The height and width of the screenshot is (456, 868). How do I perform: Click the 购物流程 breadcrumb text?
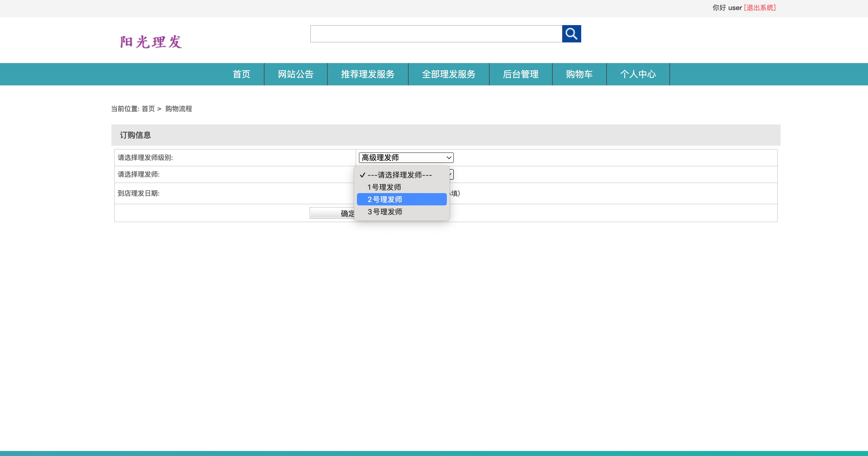pyautogui.click(x=178, y=109)
